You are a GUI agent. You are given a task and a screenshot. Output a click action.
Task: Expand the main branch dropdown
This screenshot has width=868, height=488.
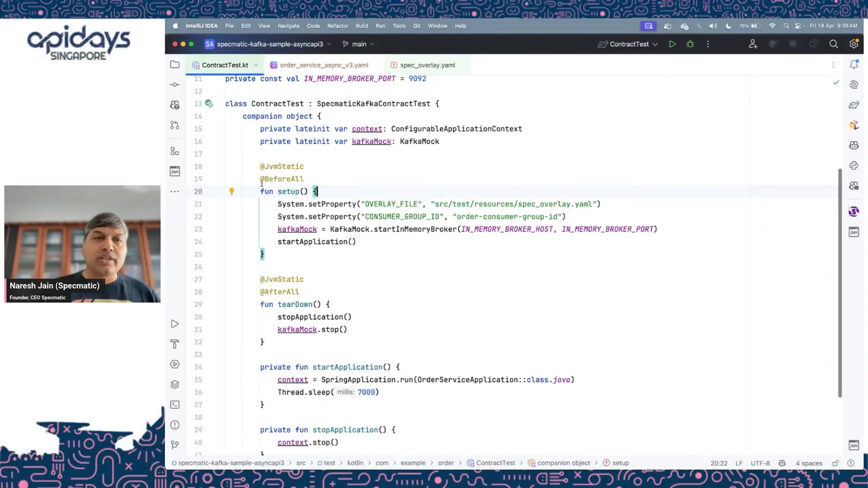point(359,44)
